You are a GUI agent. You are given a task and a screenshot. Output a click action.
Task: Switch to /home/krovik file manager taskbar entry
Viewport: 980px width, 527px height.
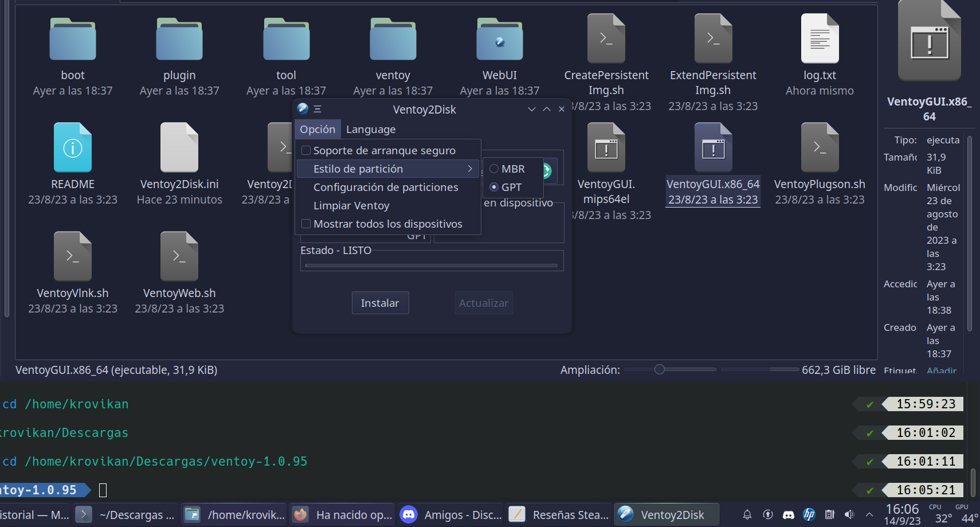tap(234, 515)
